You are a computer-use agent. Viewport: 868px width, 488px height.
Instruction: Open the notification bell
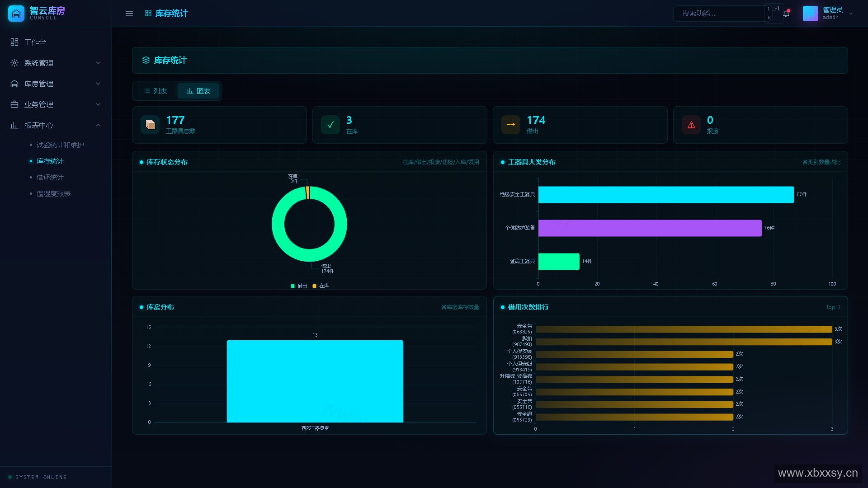pyautogui.click(x=786, y=14)
